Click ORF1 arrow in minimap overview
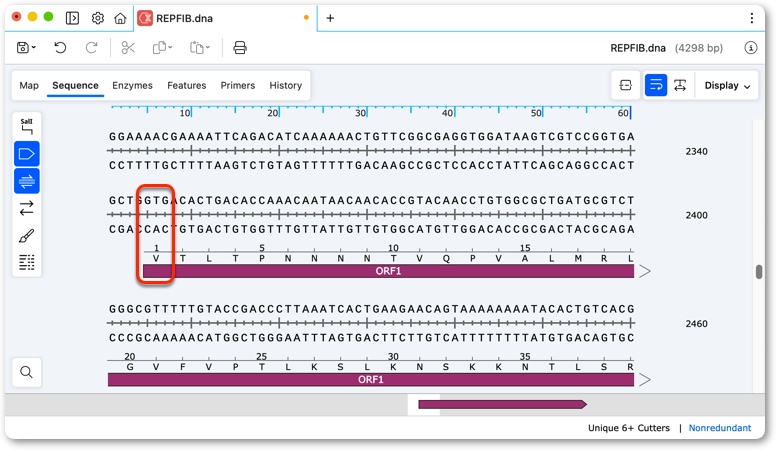The width and height of the screenshot is (776, 450). [503, 404]
